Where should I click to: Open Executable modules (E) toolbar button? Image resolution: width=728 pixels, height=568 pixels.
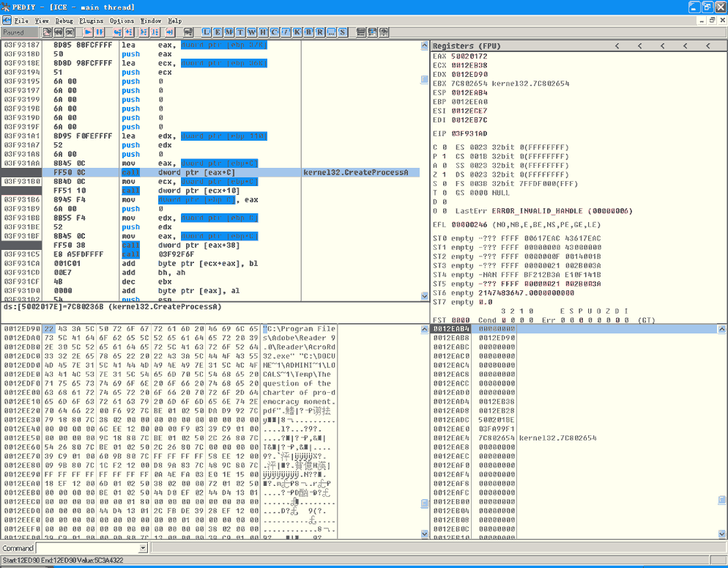point(218,32)
